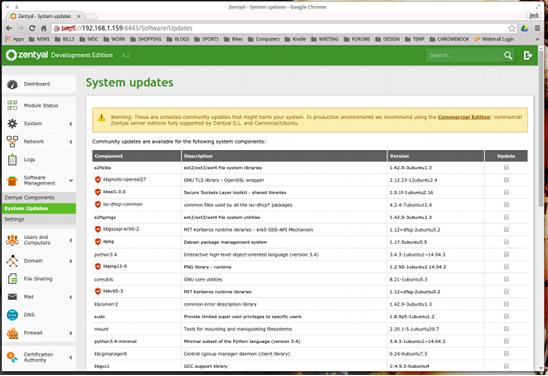Click the Software Management box icon
This screenshot has width=548, height=376.
12,181
